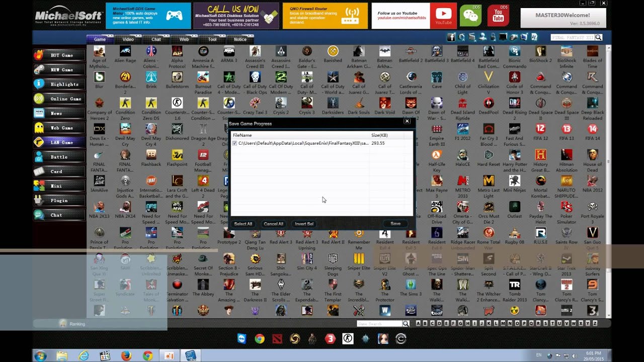Filter games by letter M
Image resolution: width=644 pixels, height=362 pixels.
pyautogui.click(x=503, y=323)
